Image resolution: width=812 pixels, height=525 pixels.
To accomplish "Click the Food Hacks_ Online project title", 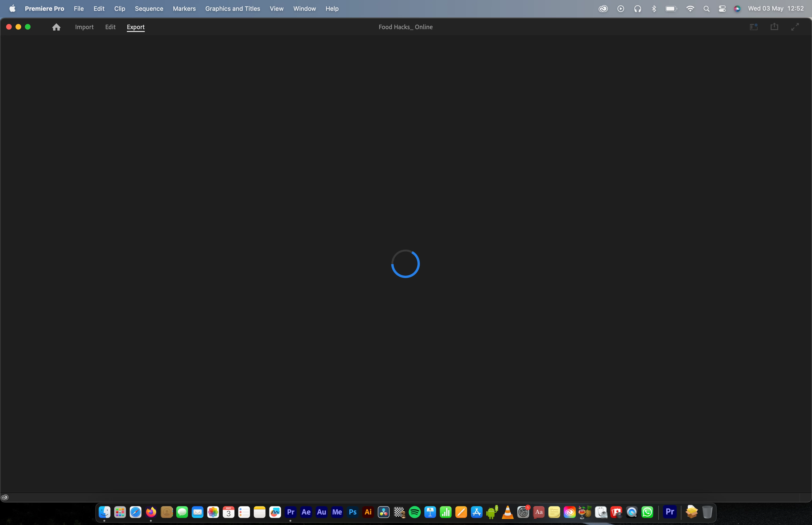I will click(x=406, y=27).
